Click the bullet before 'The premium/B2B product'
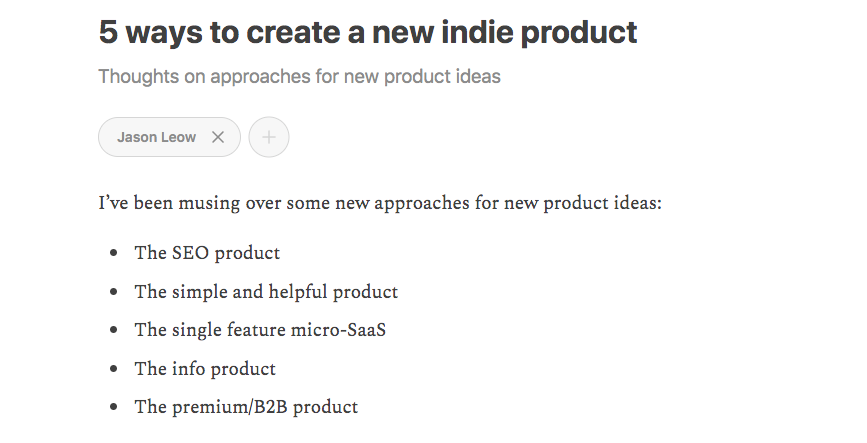The image size is (867, 443). tap(115, 408)
